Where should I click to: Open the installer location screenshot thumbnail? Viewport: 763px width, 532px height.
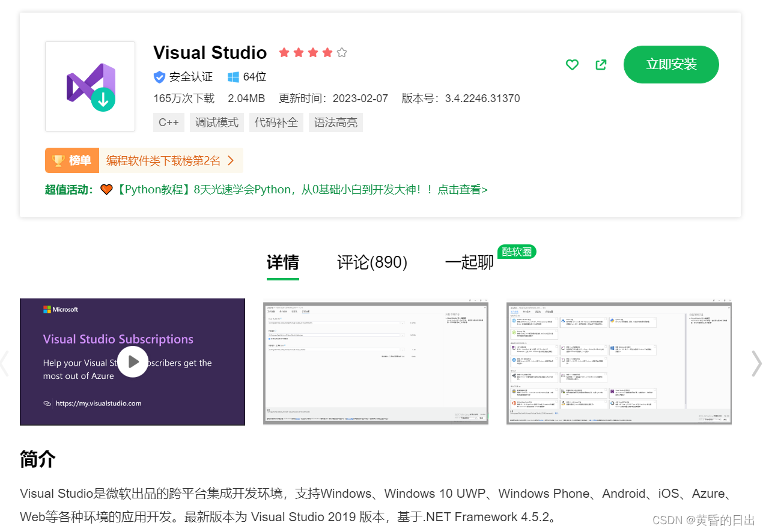pos(375,361)
